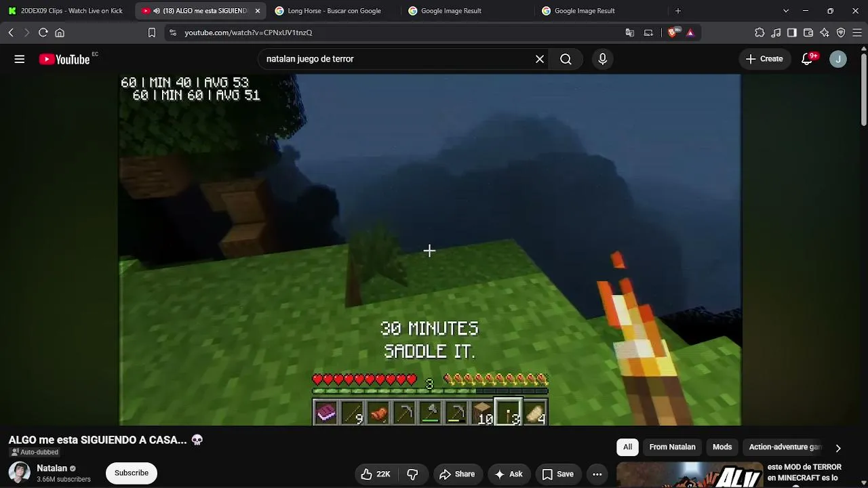Translate this page from the address bar
868x488 pixels.
(x=630, y=33)
